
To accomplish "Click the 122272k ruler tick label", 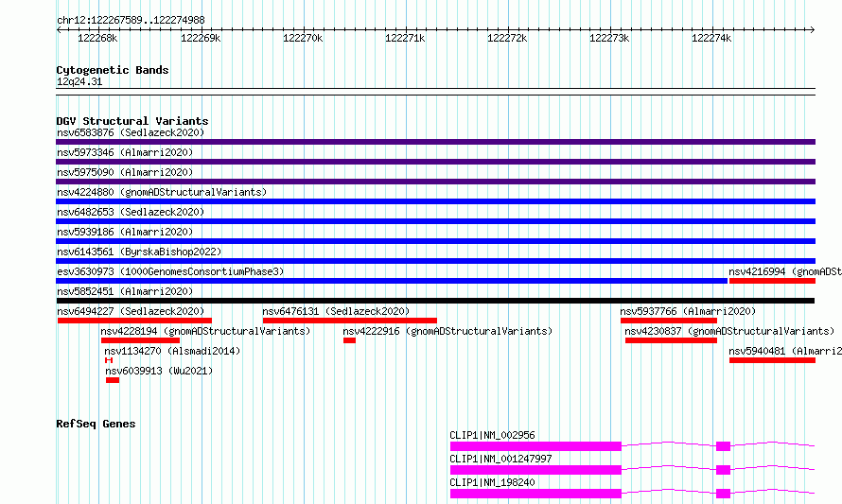I will tap(507, 39).
